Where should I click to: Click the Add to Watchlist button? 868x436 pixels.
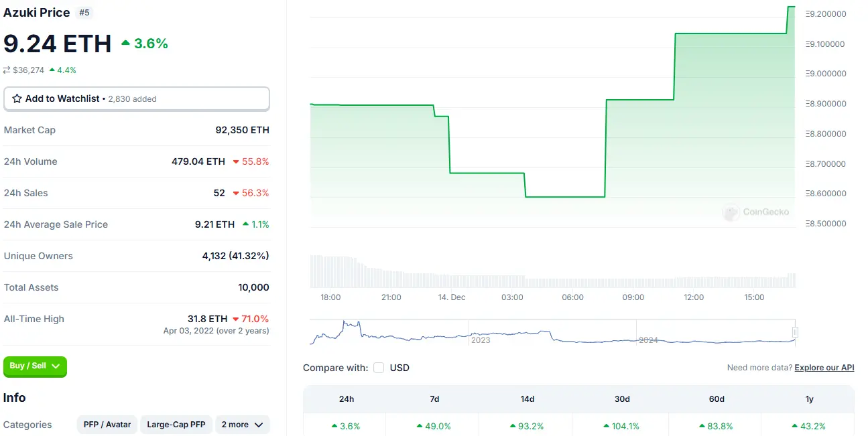[x=137, y=98]
